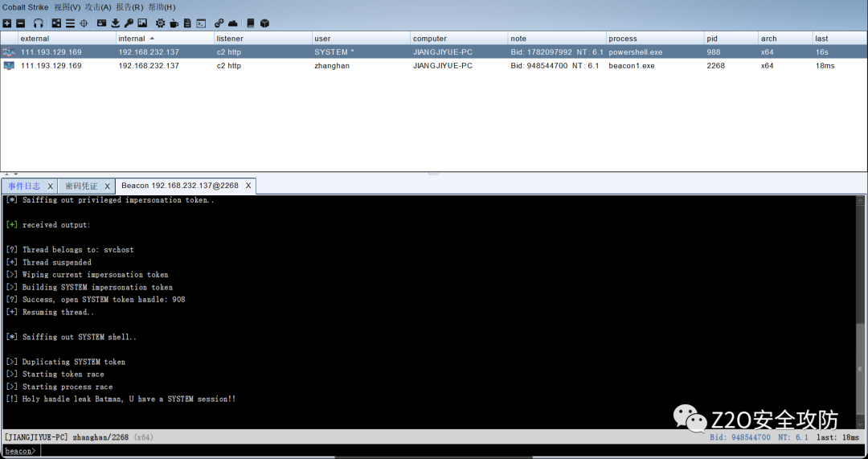Open Listeners via the headphones icon
868x459 pixels.
point(39,23)
